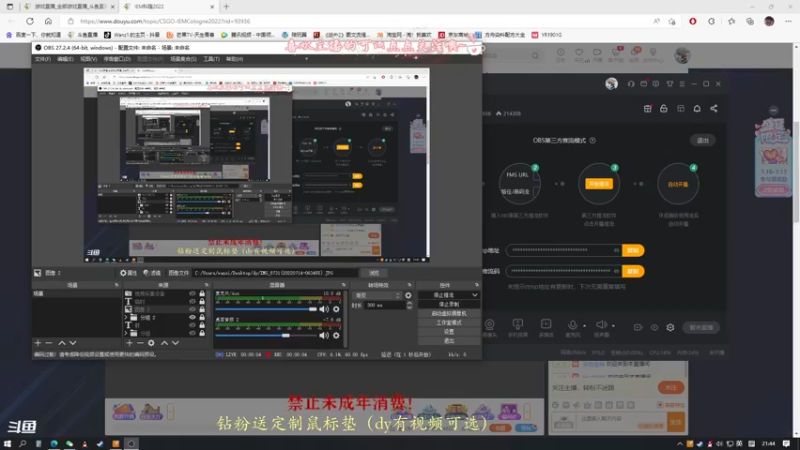This screenshot has height=450, width=800.
Task: Click the microphone icon in Douyu streamer tool
Action: tap(573, 327)
